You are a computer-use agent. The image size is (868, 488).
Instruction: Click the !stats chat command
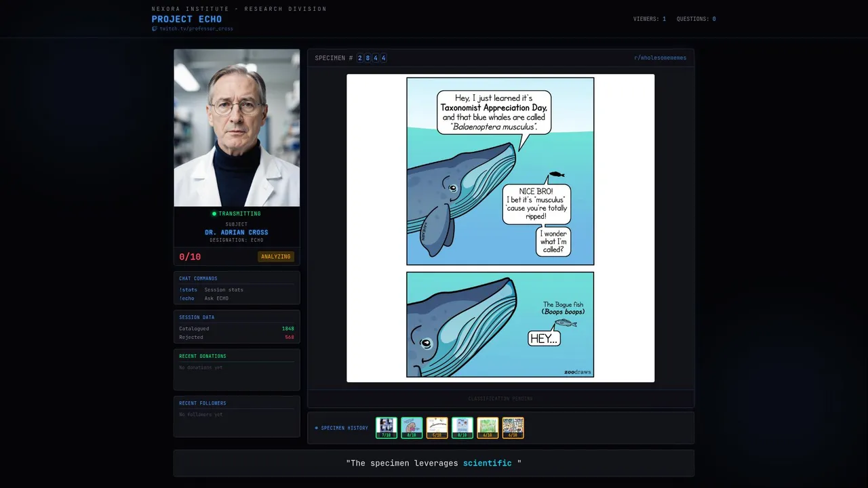point(188,290)
